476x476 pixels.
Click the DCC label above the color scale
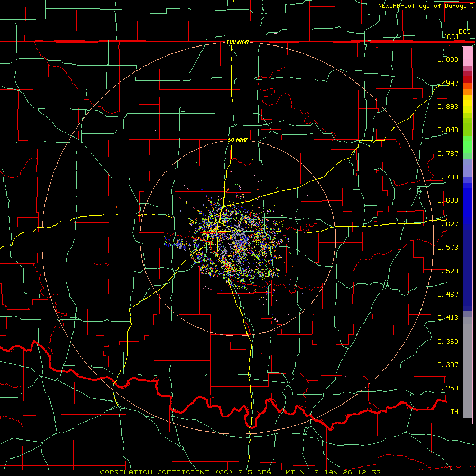click(x=464, y=32)
